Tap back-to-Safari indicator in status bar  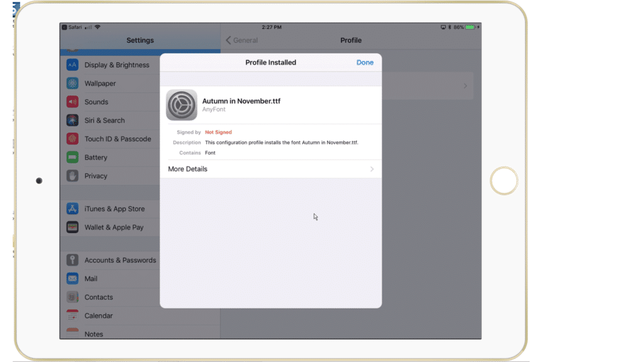72,27
